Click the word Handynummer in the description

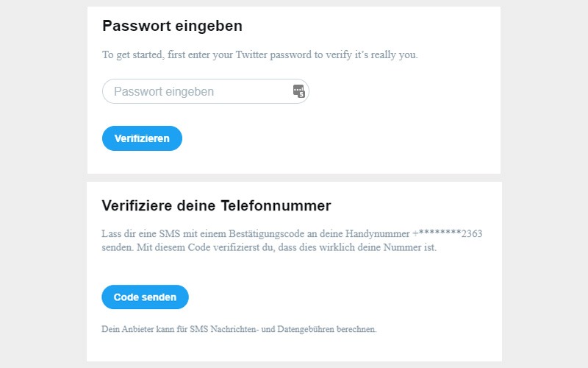coord(377,233)
